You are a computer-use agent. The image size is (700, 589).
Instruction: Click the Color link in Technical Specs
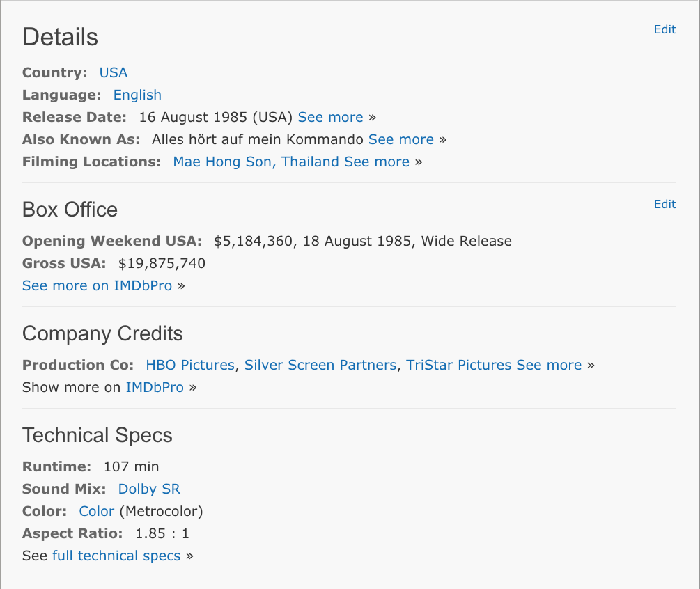[x=96, y=511]
